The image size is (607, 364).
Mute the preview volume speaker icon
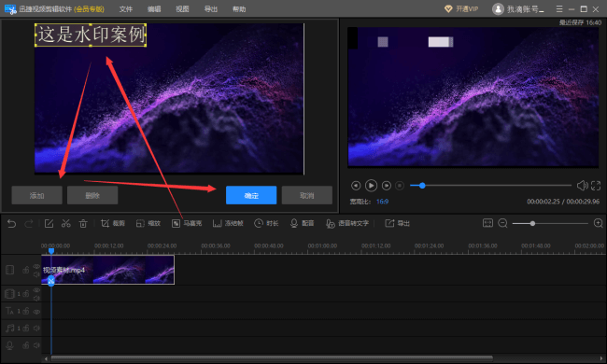click(x=582, y=186)
